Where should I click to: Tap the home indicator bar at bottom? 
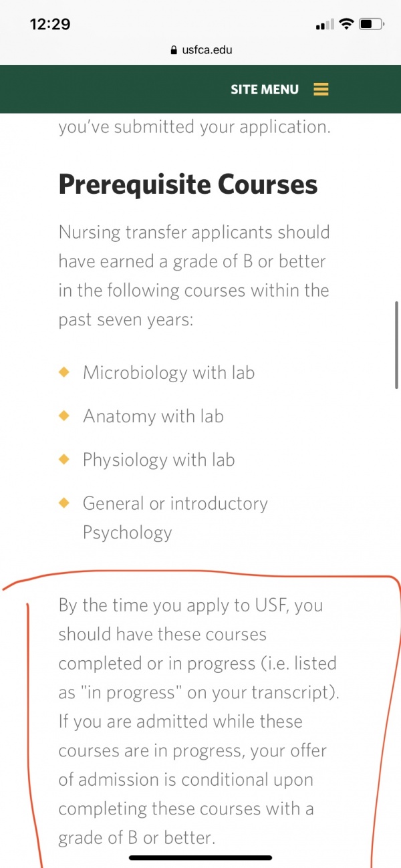point(200,857)
